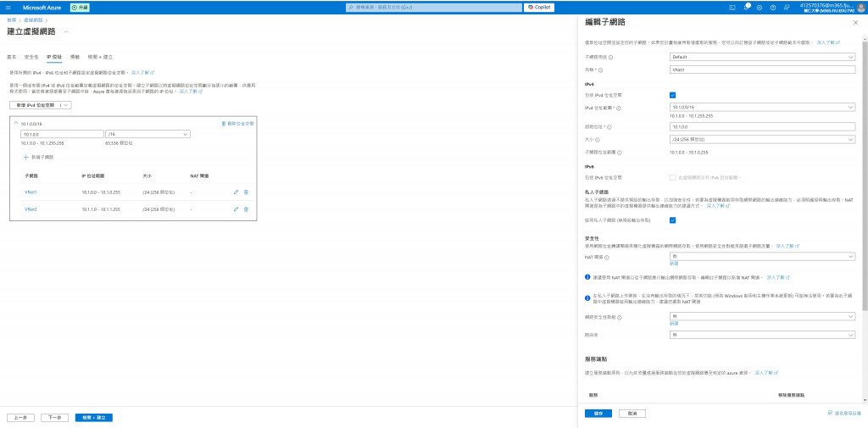Open the VNet1 subnet link
This screenshot has height=428, width=868.
[x=31, y=192]
